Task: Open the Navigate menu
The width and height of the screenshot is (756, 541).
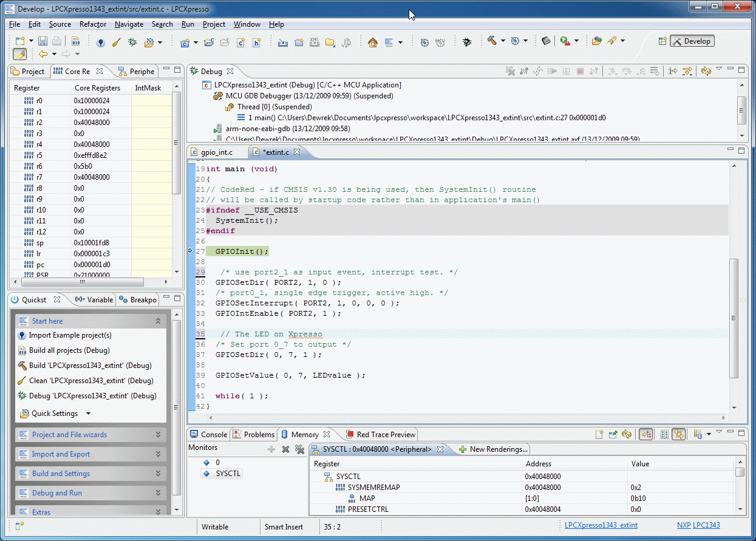Action: (129, 24)
